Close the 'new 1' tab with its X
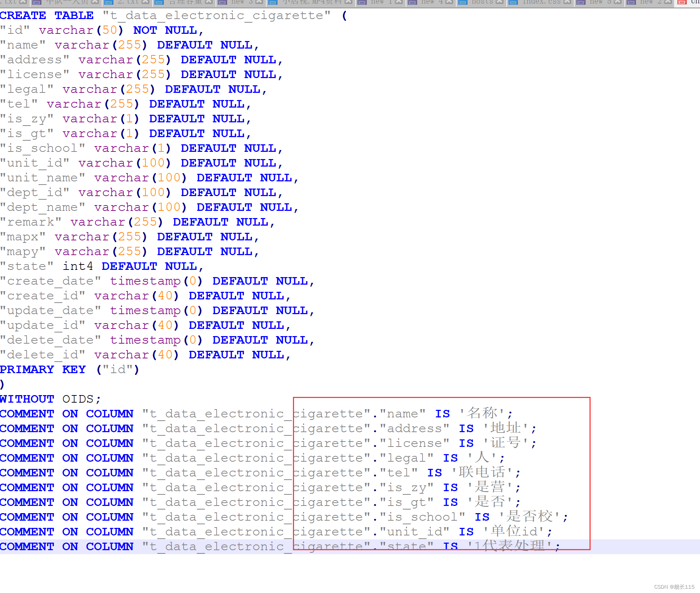The width and height of the screenshot is (700, 593). (x=399, y=2)
